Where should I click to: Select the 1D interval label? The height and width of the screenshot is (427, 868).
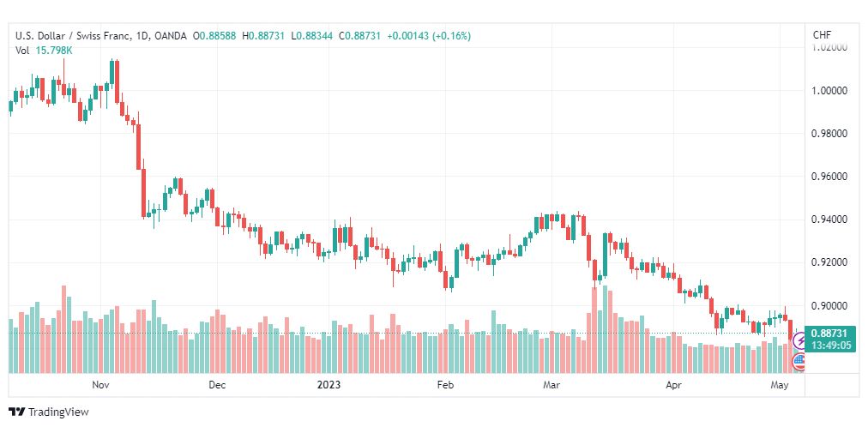coord(142,36)
